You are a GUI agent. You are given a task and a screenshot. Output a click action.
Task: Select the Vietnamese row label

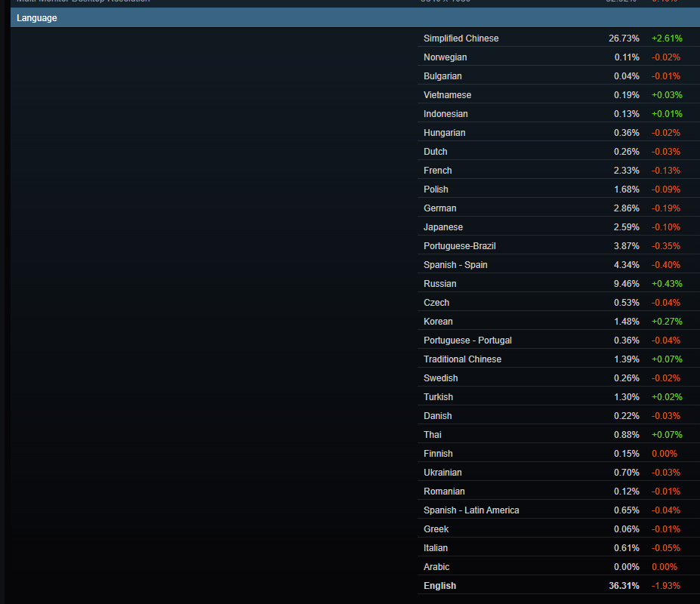click(x=447, y=95)
